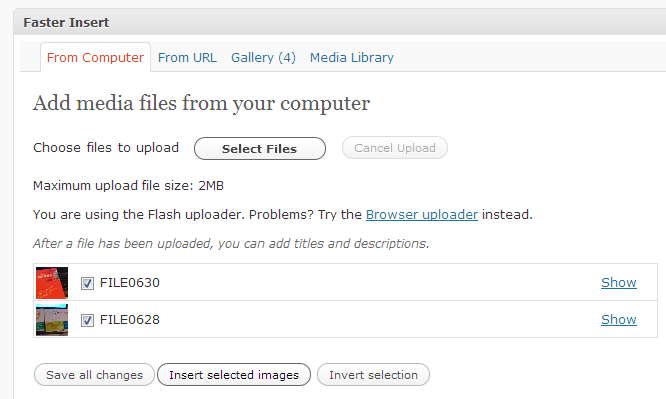The height and width of the screenshot is (399, 666).
Task: Follow the Browser uploader link
Action: [422, 215]
